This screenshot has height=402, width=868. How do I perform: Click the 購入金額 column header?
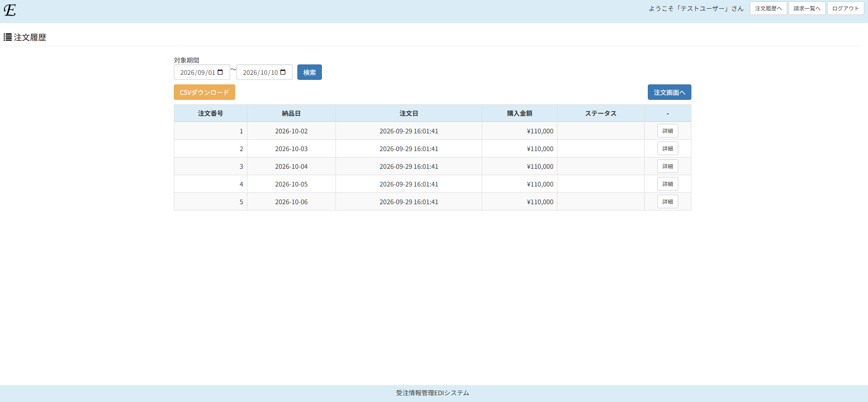(519, 113)
